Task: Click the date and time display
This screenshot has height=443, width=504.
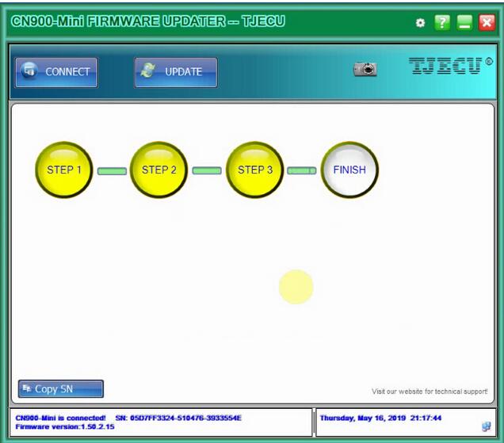Action: [x=380, y=418]
